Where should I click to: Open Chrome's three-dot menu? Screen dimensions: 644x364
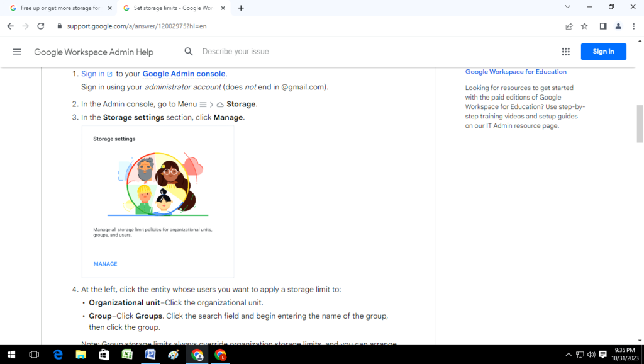[633, 26]
